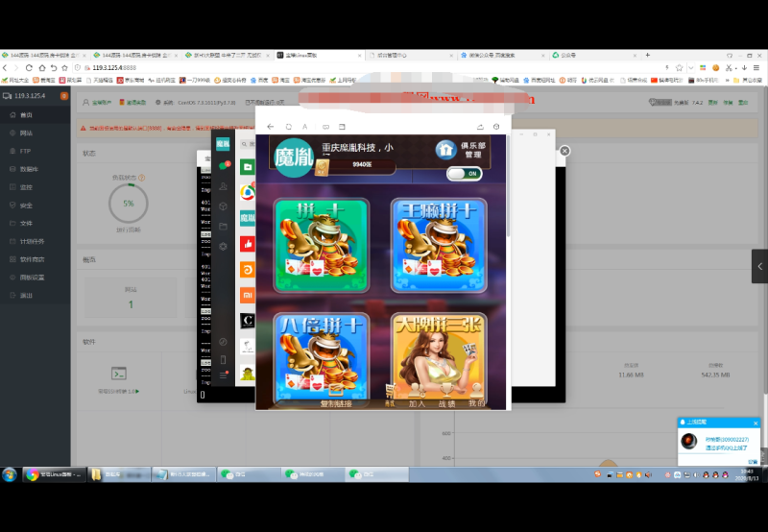
Task: Click the cube icon in mini browser toolbar
Action: pos(496,127)
